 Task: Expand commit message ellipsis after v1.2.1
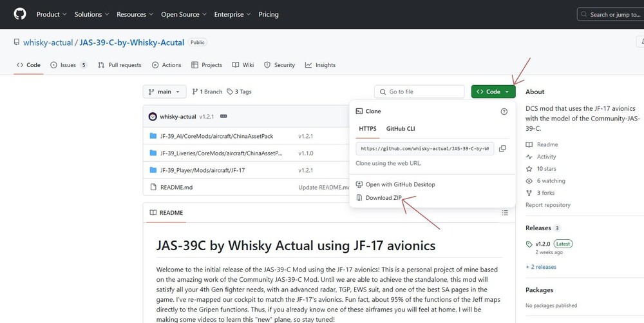point(223,116)
